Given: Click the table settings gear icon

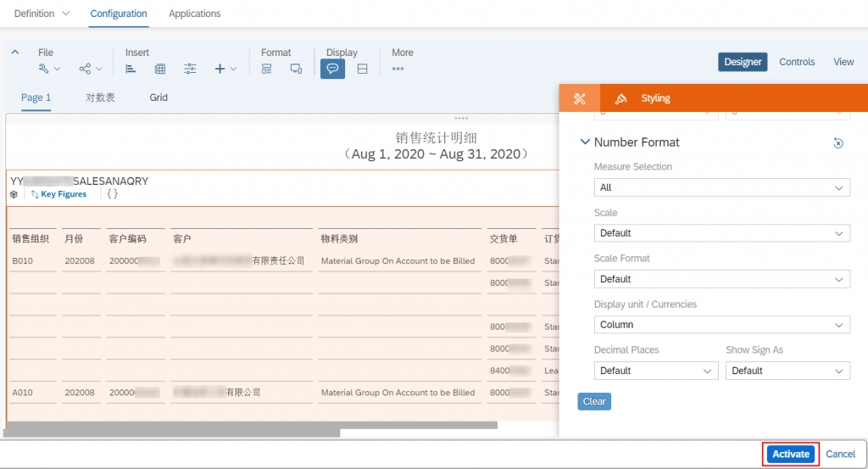Looking at the screenshot, I should (14, 194).
